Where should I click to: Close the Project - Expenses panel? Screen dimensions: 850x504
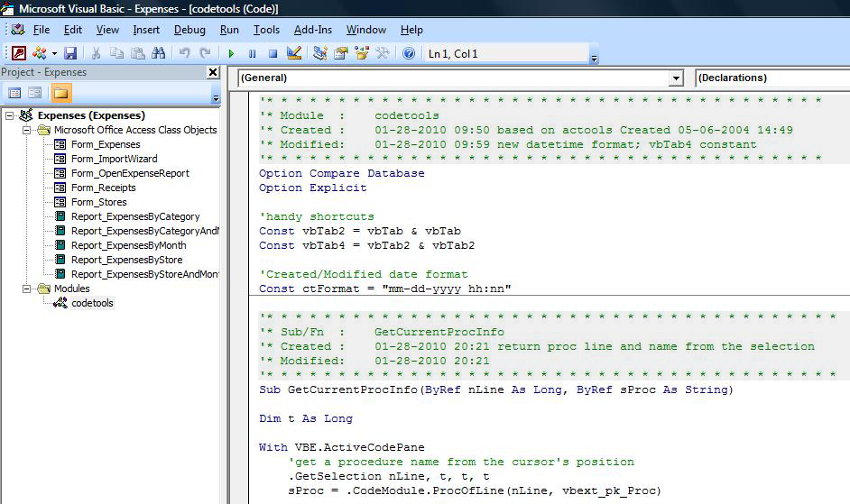click(x=213, y=72)
